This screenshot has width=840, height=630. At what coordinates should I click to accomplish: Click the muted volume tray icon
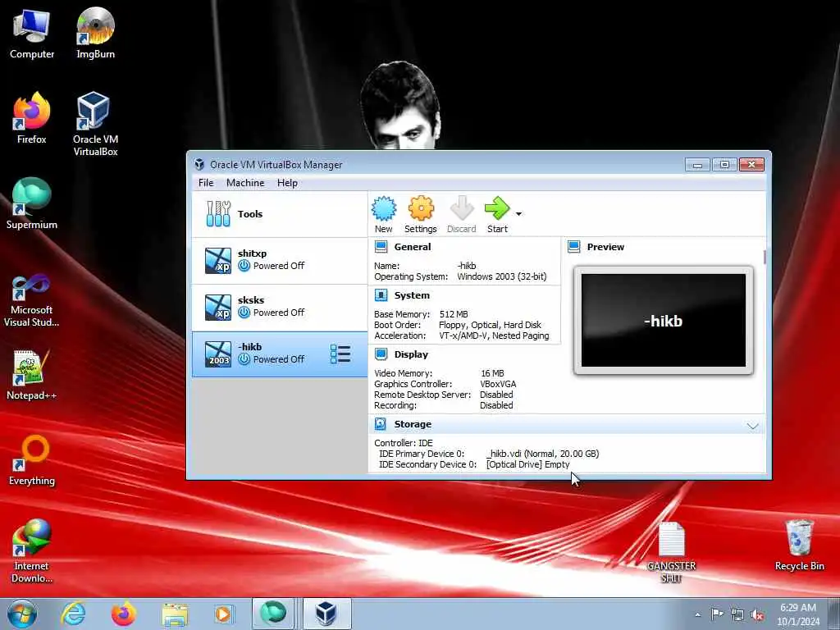click(757, 614)
